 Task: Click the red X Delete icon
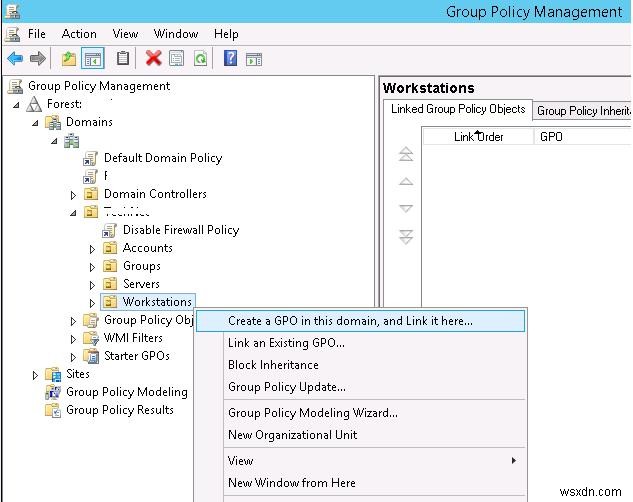[153, 59]
